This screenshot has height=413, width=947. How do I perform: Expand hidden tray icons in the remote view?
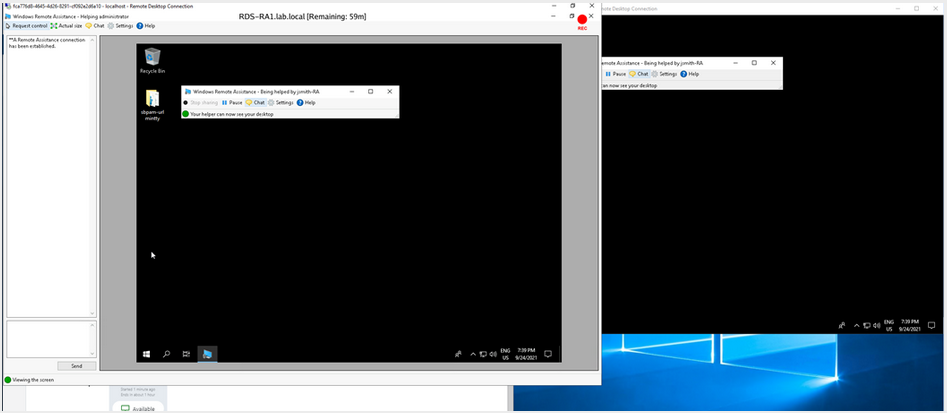(473, 354)
